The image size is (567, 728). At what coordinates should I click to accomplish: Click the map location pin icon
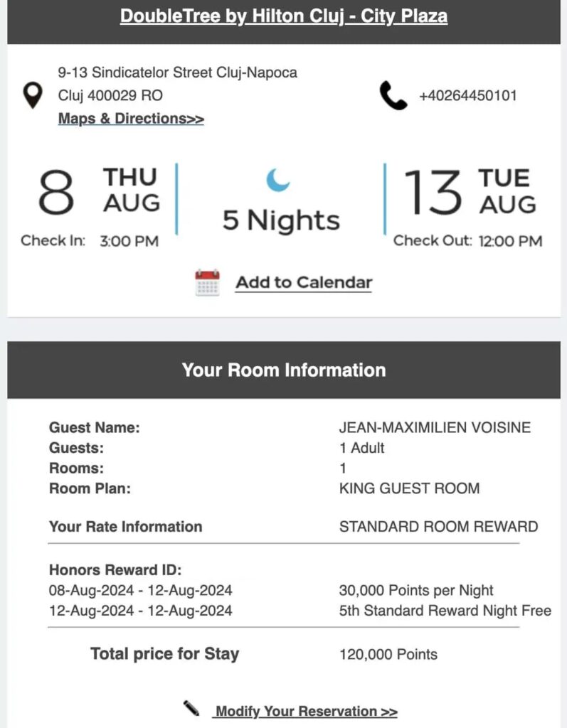(32, 95)
